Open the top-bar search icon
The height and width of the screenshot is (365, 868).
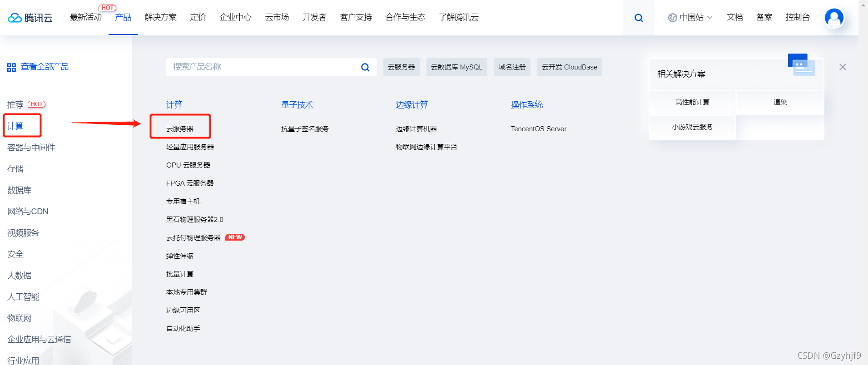638,18
